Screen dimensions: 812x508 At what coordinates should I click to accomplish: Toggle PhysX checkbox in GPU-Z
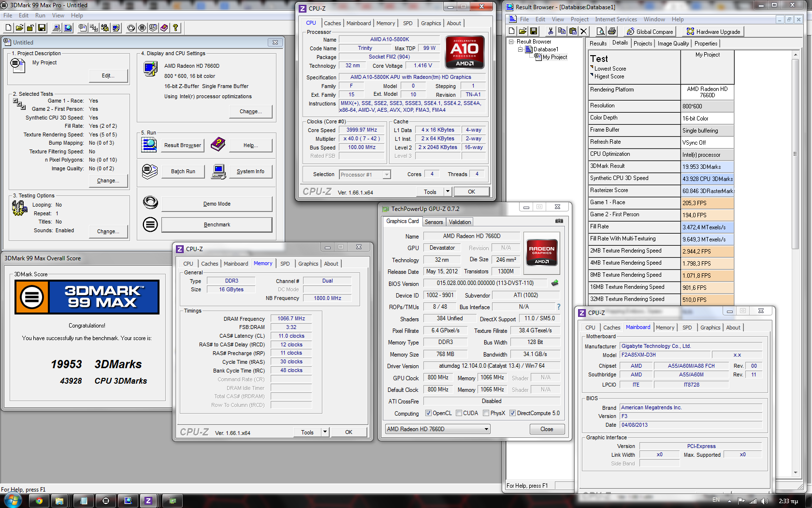tap(486, 413)
